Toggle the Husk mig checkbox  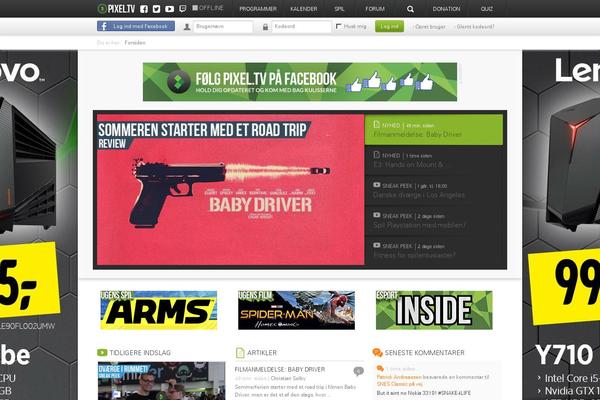338,26
